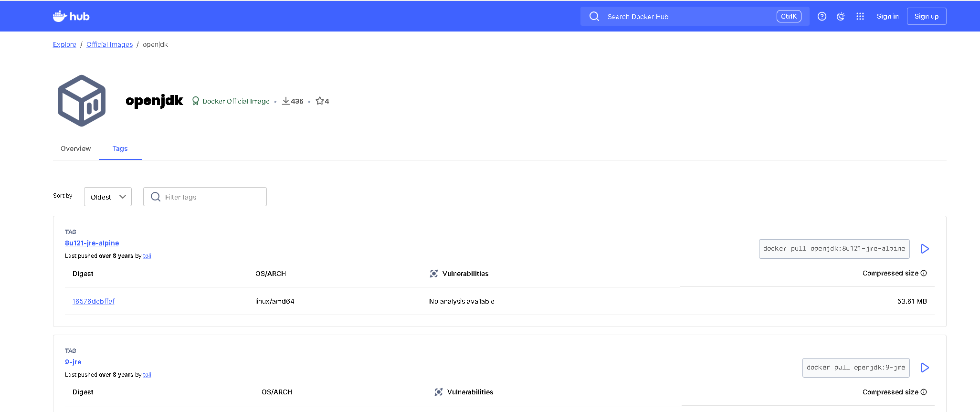The image size is (980, 412).
Task: Copy the docker pull openjdk:9-jre command box
Action: [856, 368]
